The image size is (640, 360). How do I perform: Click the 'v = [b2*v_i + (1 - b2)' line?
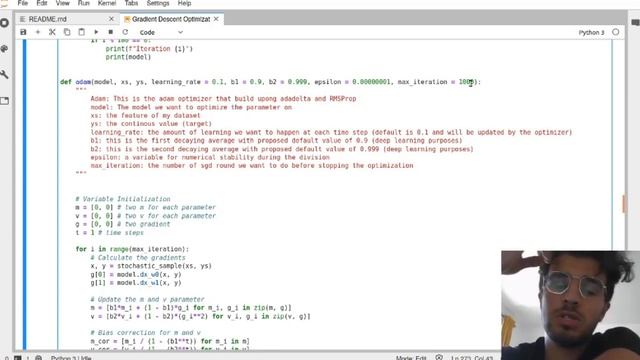click(x=200, y=316)
